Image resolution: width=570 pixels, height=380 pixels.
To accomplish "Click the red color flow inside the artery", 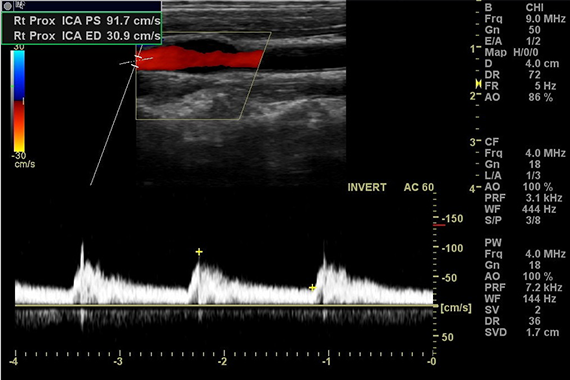I will pos(200,58).
